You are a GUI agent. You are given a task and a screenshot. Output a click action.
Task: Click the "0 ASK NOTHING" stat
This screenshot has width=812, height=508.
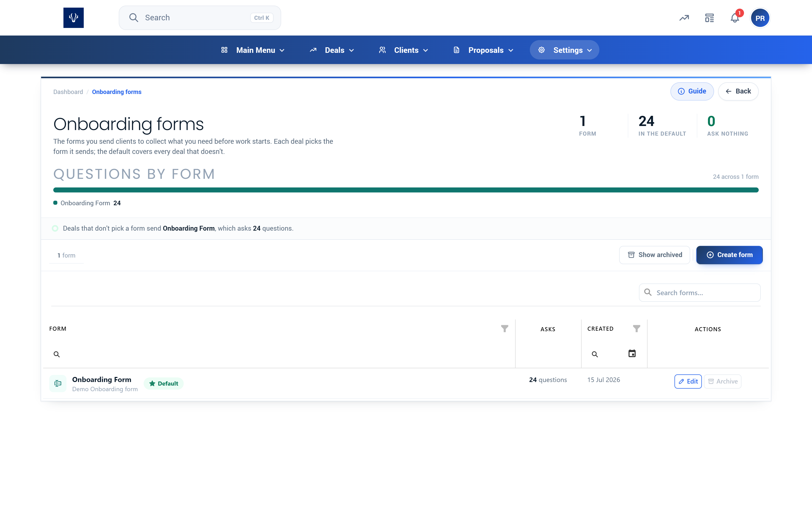tap(728, 125)
